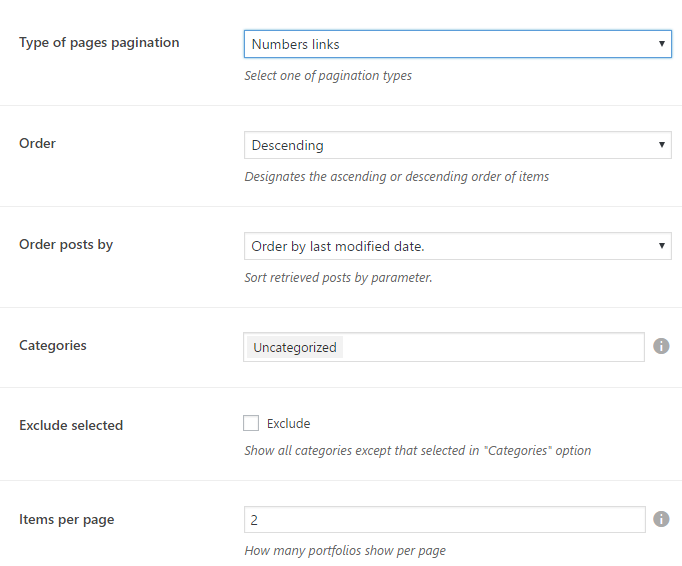The image size is (682, 566).
Task: Click the "Type of pages pagination" label
Action: pyautogui.click(x=99, y=42)
